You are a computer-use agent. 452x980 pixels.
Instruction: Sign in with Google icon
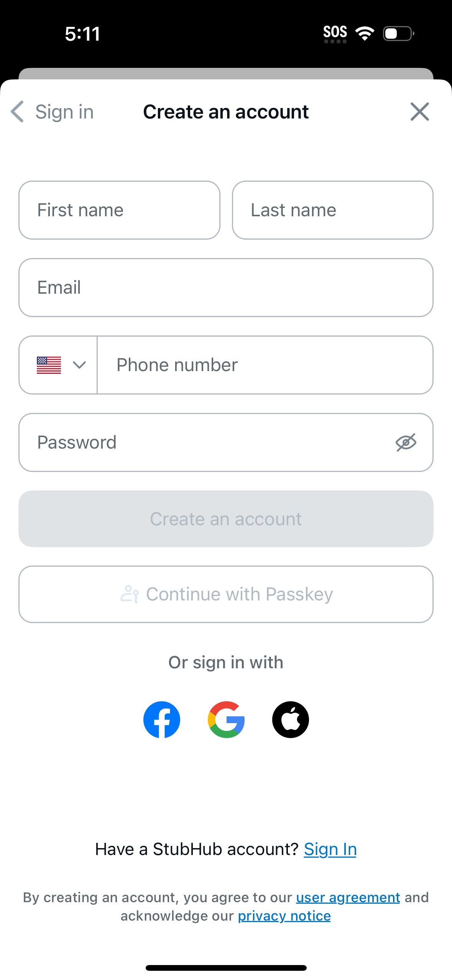[226, 720]
